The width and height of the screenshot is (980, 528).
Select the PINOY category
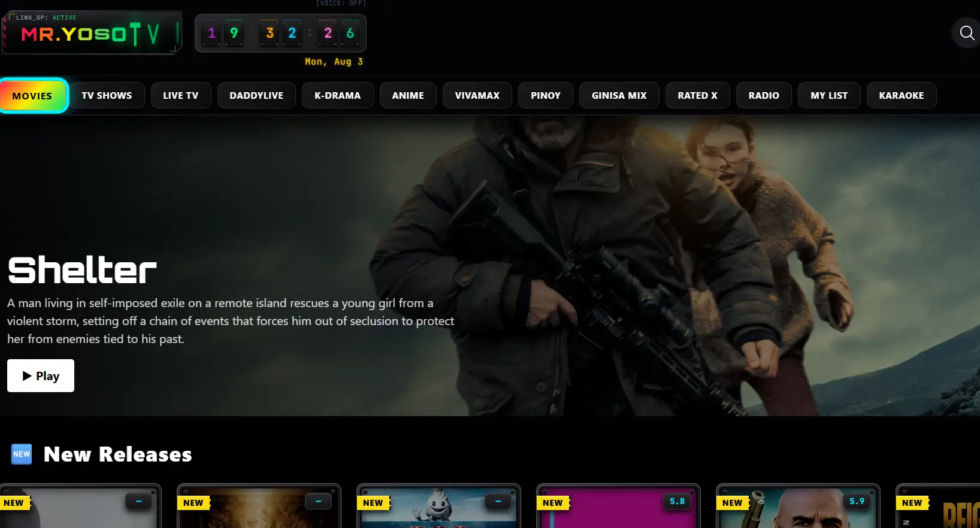tap(546, 95)
